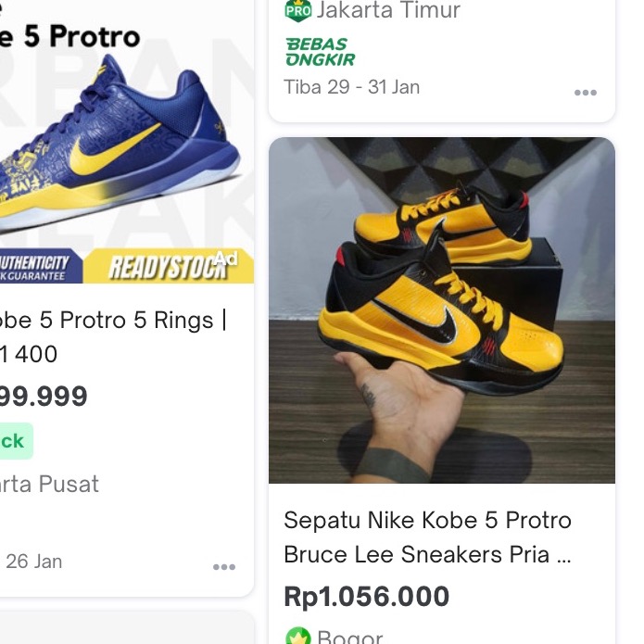Click the green PRO badge beside Jakarta Timur
Viewport: 644px width, 644px height.
click(x=298, y=11)
